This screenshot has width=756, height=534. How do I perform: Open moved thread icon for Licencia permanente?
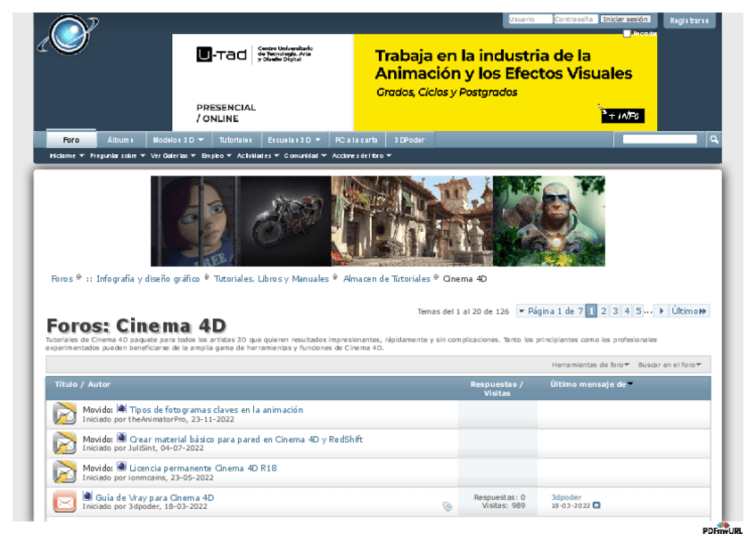(64, 472)
